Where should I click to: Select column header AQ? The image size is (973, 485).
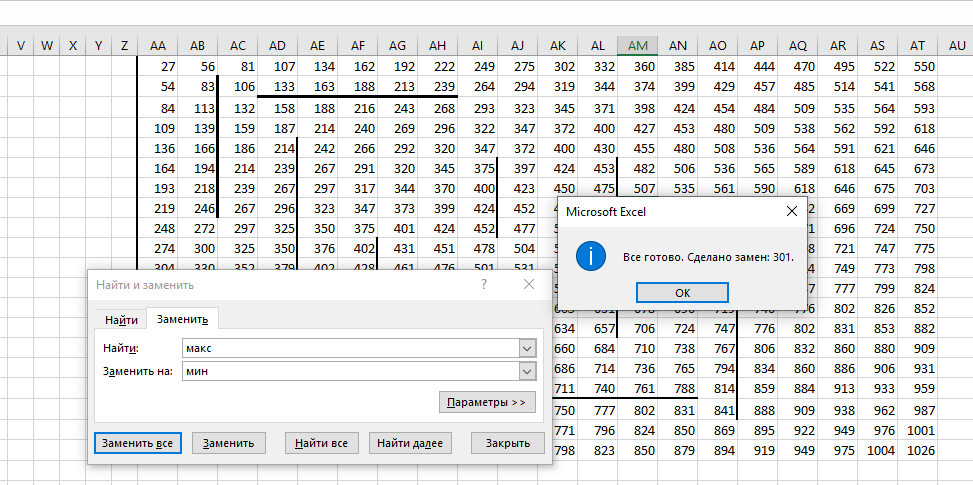pyautogui.click(x=797, y=46)
